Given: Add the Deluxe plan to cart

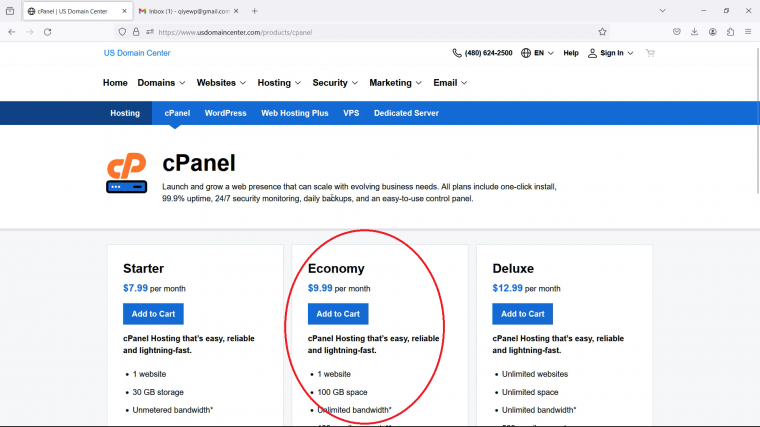Looking at the screenshot, I should (x=522, y=314).
